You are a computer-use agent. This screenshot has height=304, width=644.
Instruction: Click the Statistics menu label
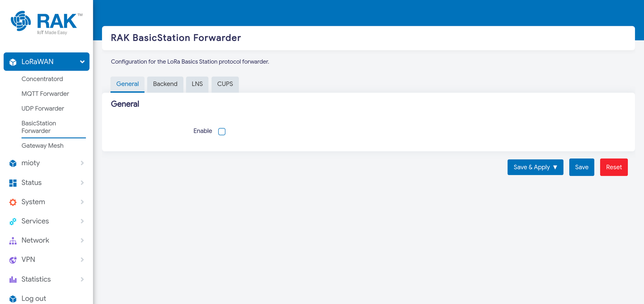[x=36, y=279]
